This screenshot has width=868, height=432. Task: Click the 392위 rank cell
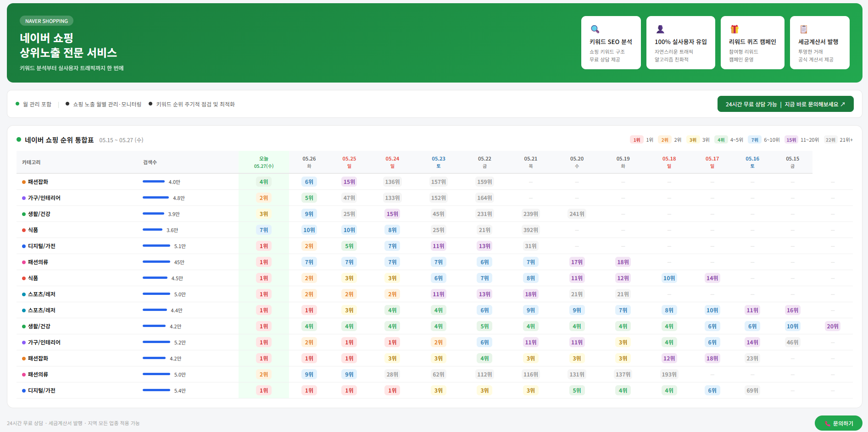pos(531,230)
